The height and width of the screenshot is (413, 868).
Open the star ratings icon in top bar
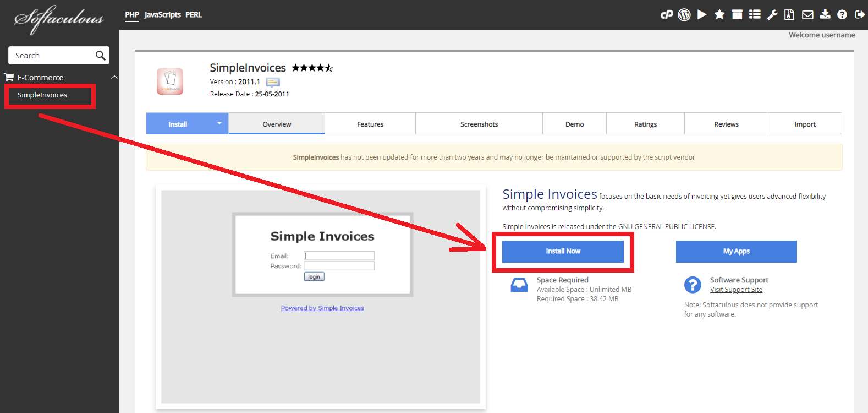pyautogui.click(x=719, y=14)
